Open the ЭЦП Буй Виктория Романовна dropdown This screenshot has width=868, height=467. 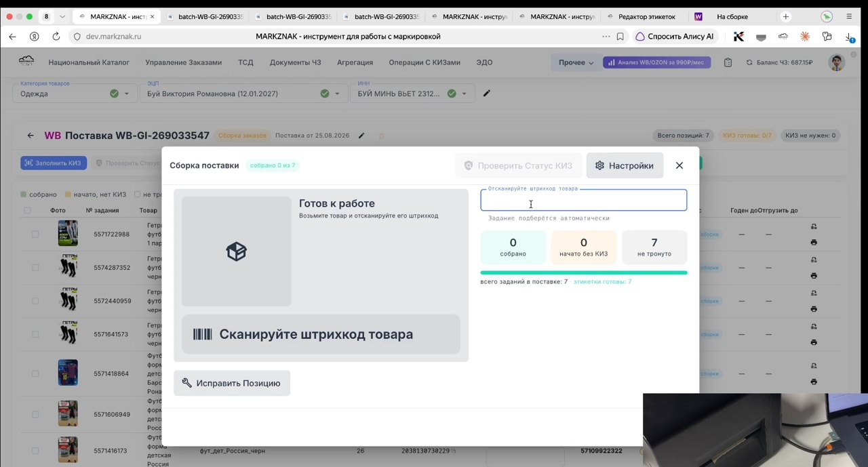tap(244, 94)
